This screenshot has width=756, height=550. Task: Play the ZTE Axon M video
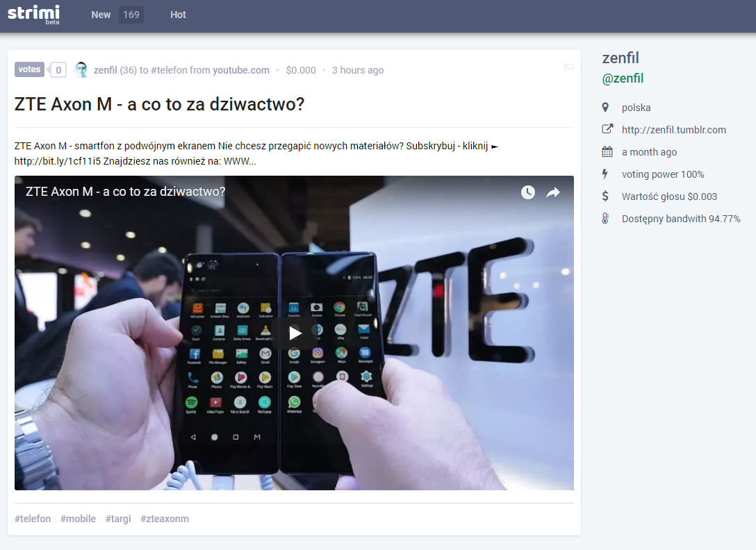pos(295,333)
